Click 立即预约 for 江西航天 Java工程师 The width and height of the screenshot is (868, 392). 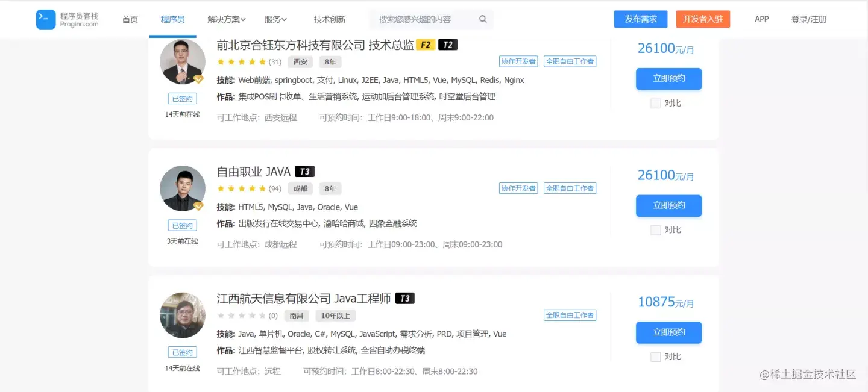669,332
